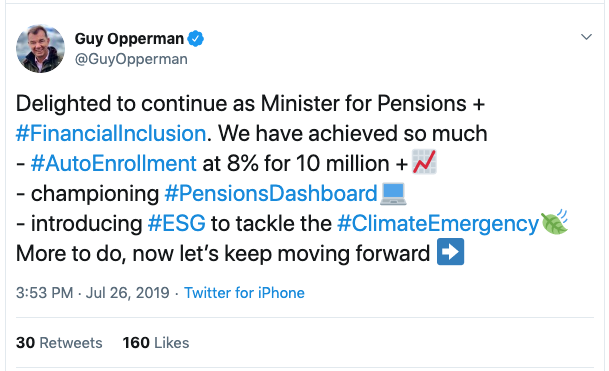The width and height of the screenshot is (609, 371).
Task: Click the blue verified badge
Action: tap(195, 39)
